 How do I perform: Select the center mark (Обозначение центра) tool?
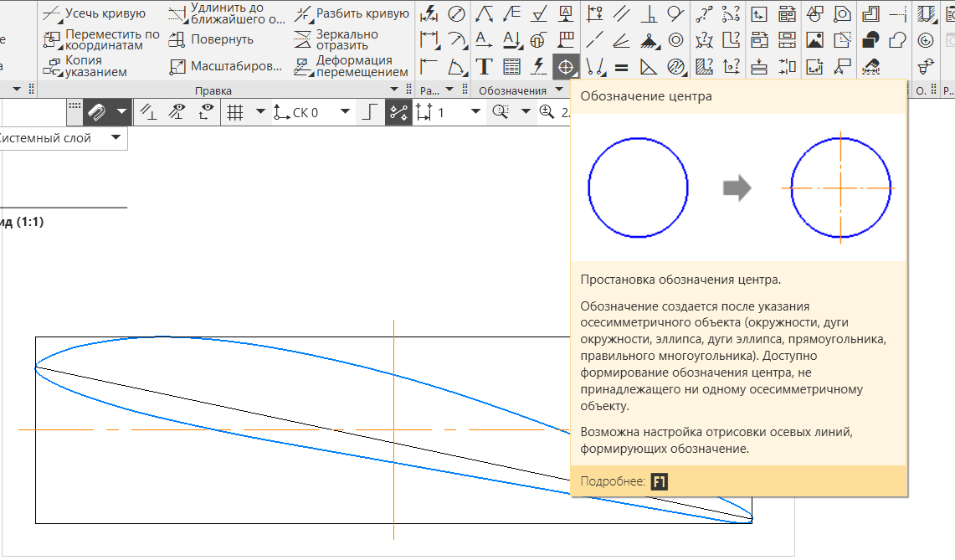[x=566, y=66]
